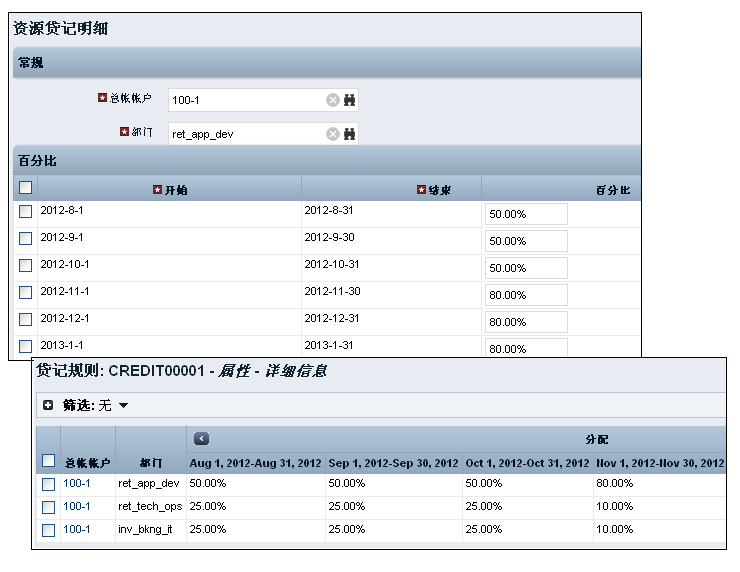Image resolution: width=740 pixels, height=572 pixels.
Task: Click the Nov 1, 2012-Nov 30, 2012 column header
Action: [x=660, y=463]
